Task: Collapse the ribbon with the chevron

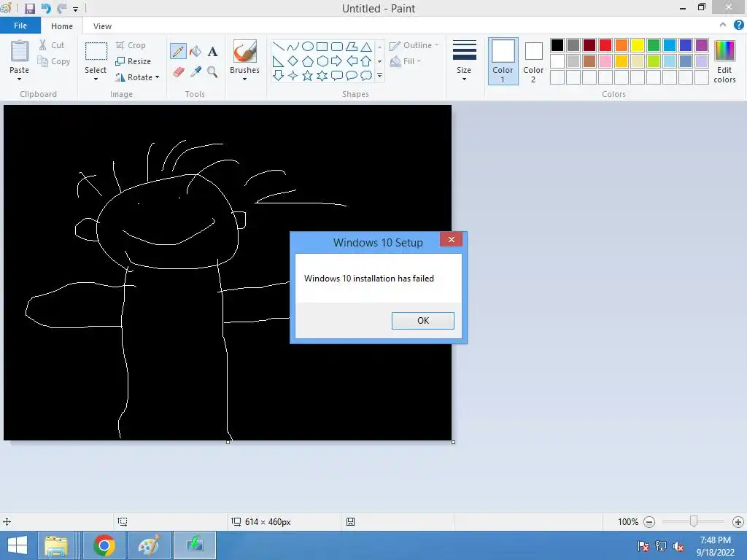Action: coord(723,25)
